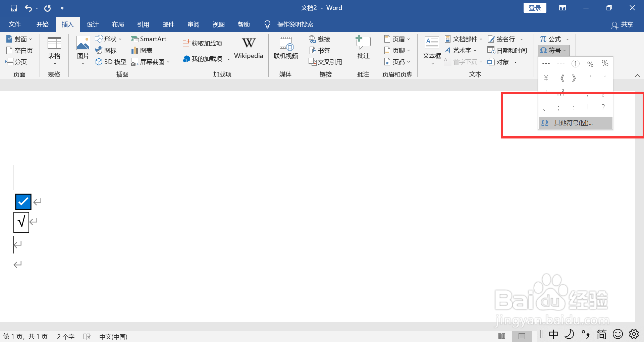Toggle input method language 中
This screenshot has width=644, height=342.
pyautogui.click(x=553, y=334)
